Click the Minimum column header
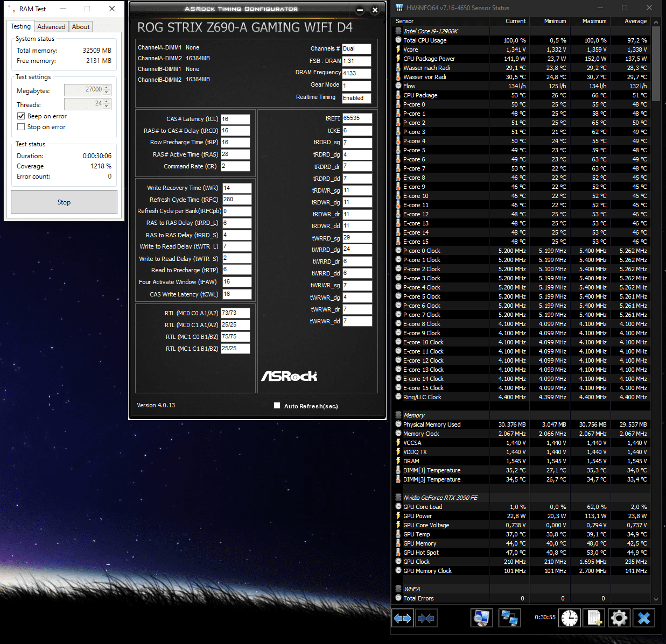Screen dimensions: 666x644 coord(550,21)
